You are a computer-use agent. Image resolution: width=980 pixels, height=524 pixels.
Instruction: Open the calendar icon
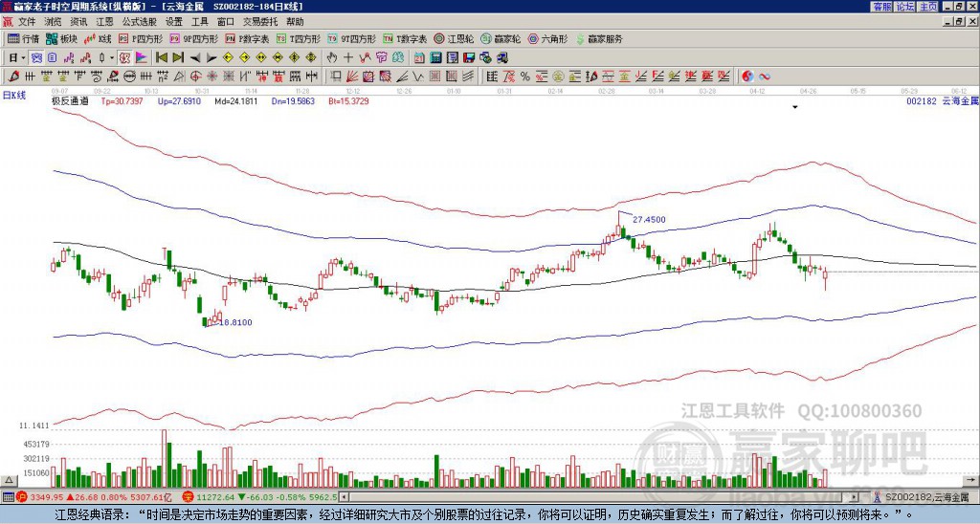point(419,58)
